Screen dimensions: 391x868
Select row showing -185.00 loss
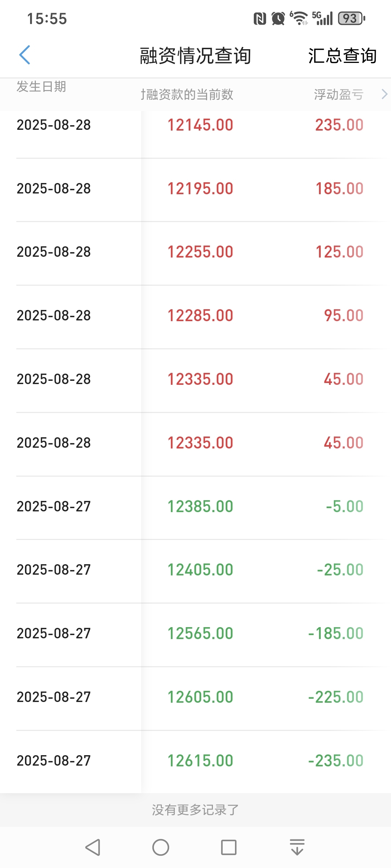coord(195,634)
